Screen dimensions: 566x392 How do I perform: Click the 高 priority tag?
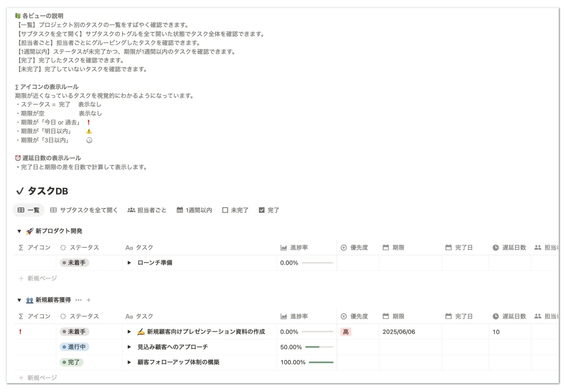click(345, 332)
